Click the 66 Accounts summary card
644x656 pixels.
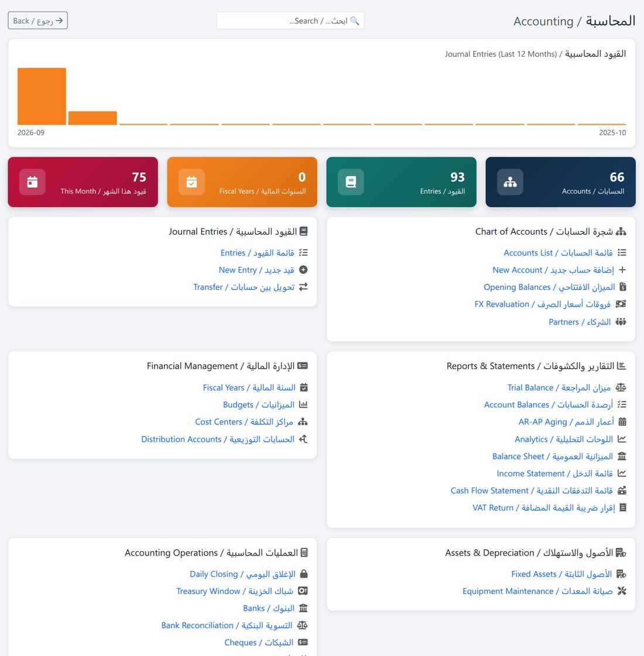(561, 182)
